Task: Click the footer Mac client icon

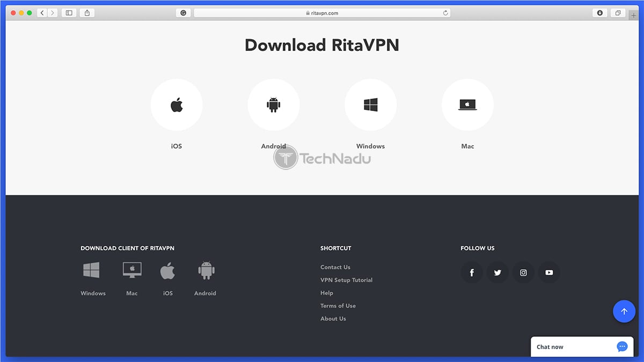Action: pos(132,270)
